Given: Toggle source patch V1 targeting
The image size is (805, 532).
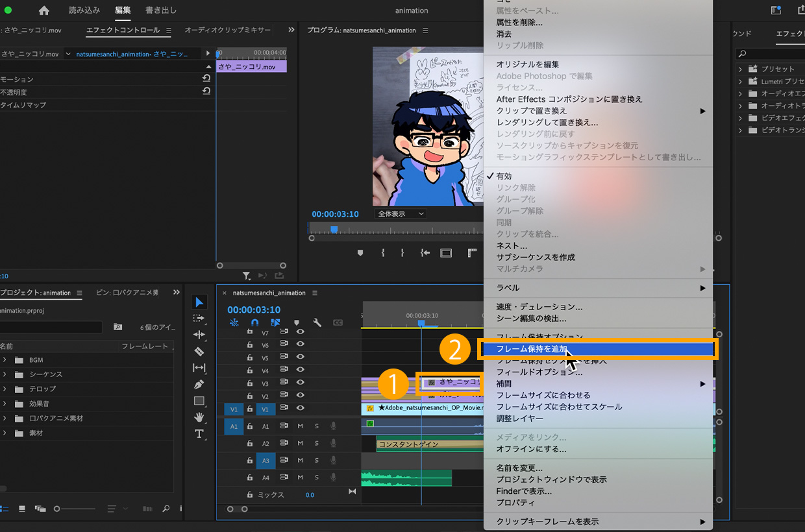Looking at the screenshot, I should 234,409.
